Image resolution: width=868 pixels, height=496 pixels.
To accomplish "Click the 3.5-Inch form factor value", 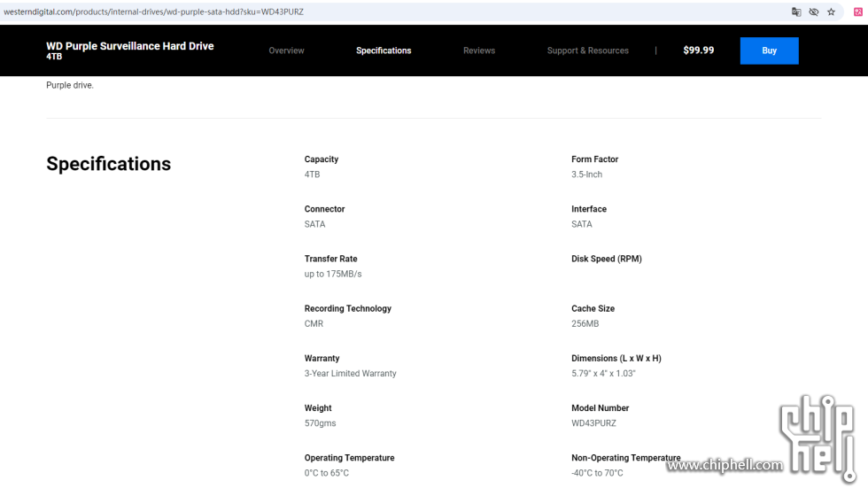I will pos(586,174).
